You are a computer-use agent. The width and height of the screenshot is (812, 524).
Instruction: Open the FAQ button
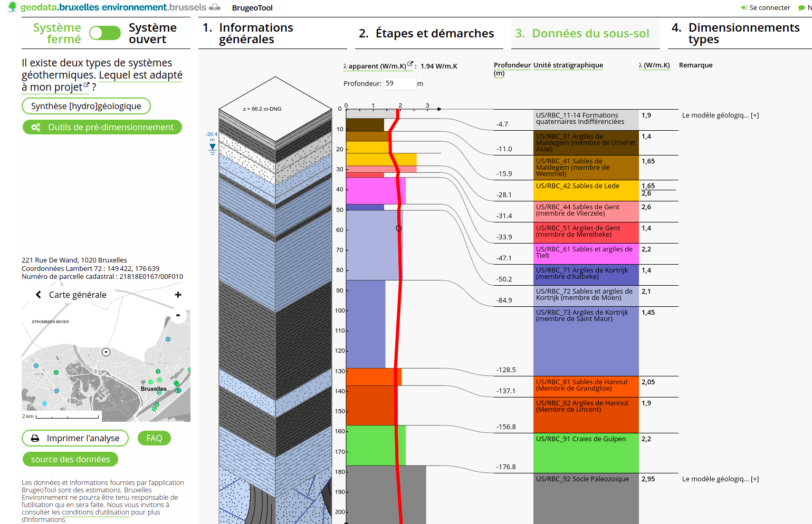pyautogui.click(x=154, y=438)
